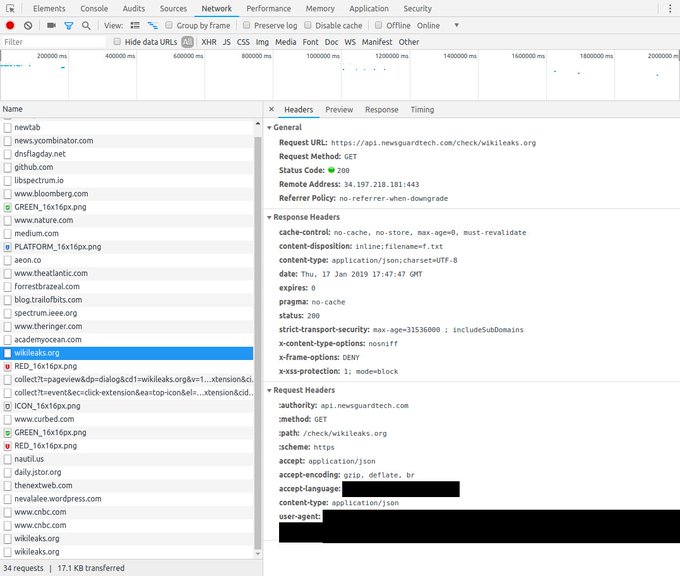680x576 pixels.
Task: Filter requests by Font
Action: (310, 42)
